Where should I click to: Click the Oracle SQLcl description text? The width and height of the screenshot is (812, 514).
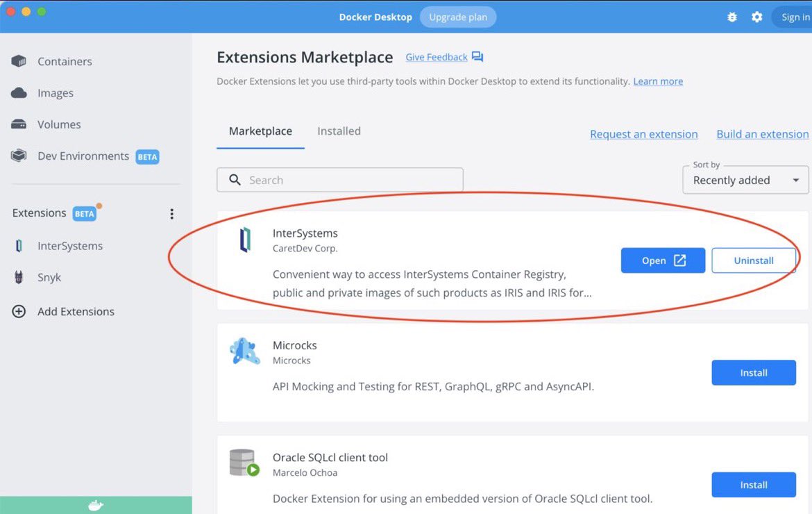pyautogui.click(x=462, y=499)
